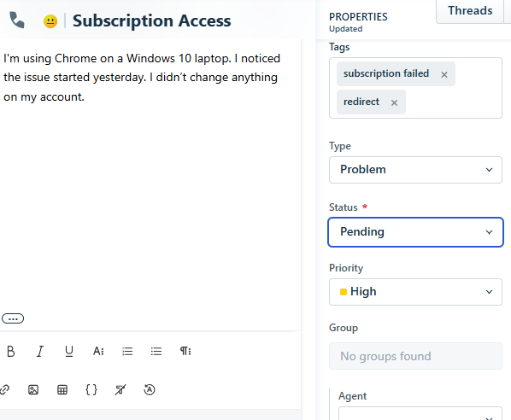Open font size and style options
511x420 pixels.
click(x=98, y=352)
